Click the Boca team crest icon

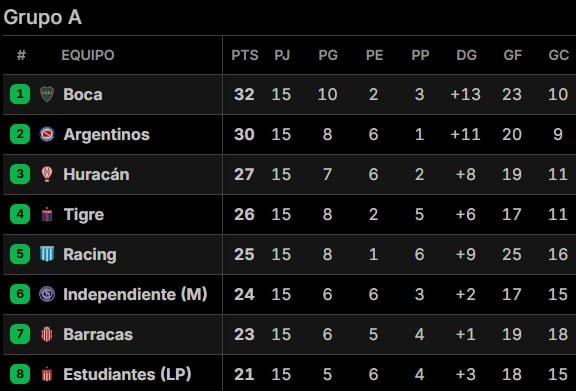tap(47, 94)
